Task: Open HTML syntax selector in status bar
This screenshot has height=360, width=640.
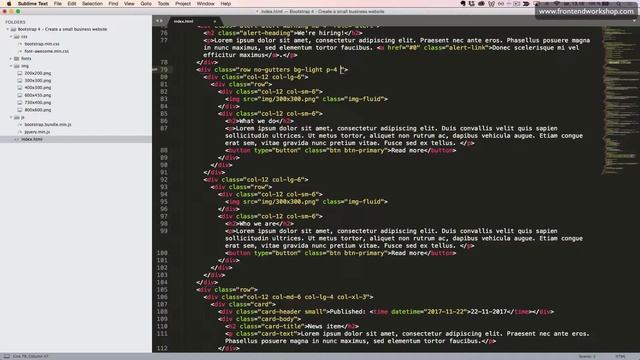Action: (620, 356)
